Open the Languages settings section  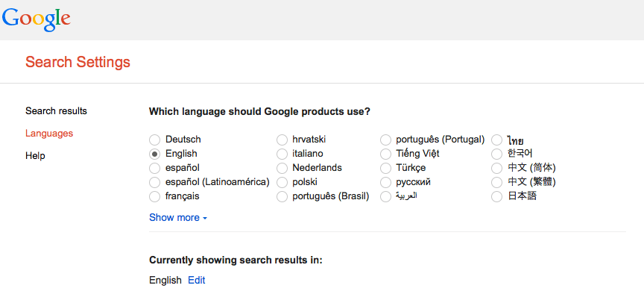pyautogui.click(x=48, y=134)
